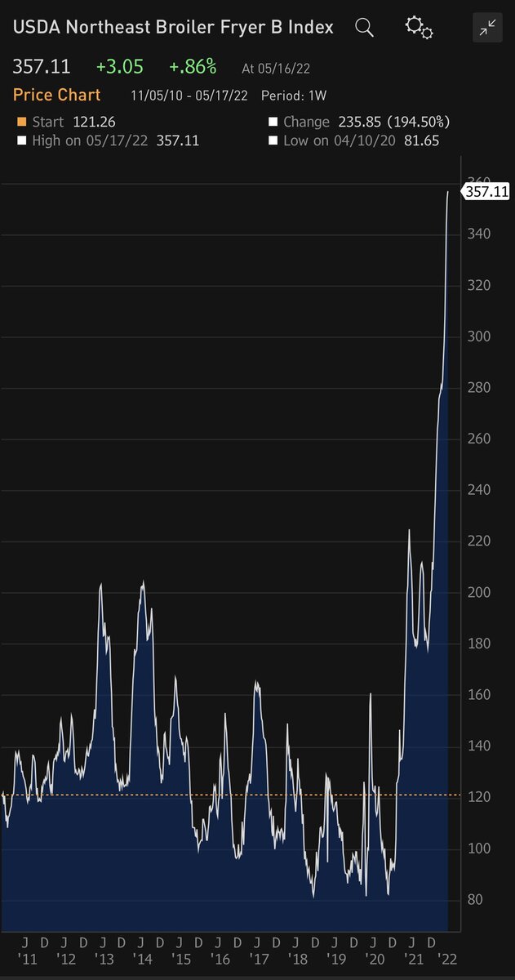
Task: Tap the search magnifier icon
Action: [x=364, y=28]
